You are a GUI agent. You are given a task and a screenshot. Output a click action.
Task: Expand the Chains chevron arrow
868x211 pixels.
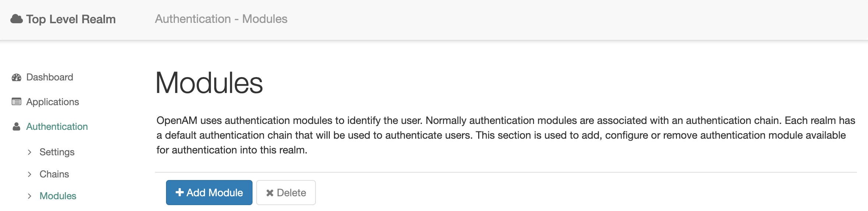pyautogui.click(x=29, y=174)
